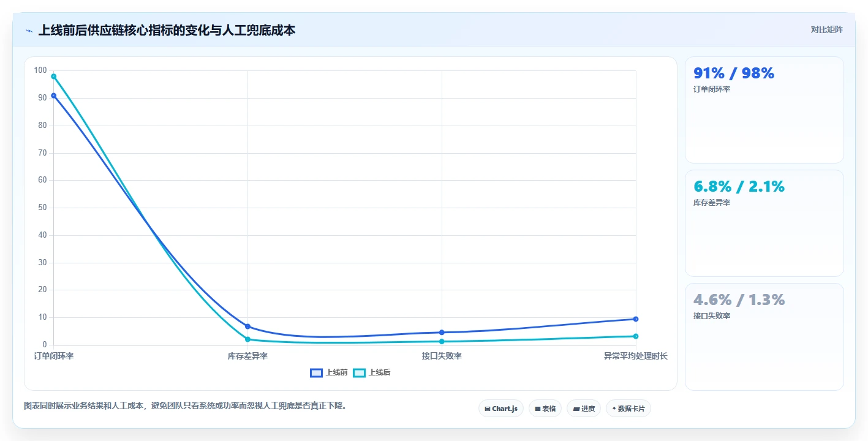Click the 上线后 cyan legend color box
The height and width of the screenshot is (441, 868).
click(359, 372)
